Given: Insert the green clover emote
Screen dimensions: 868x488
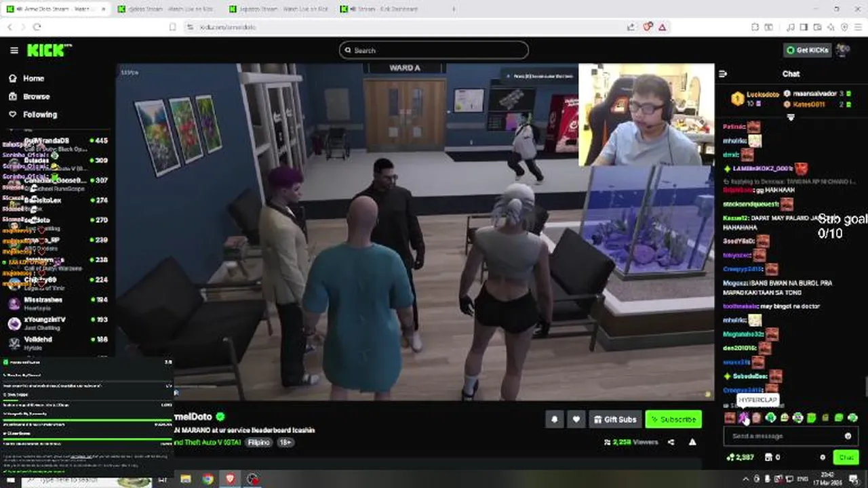Looking at the screenshot, I should point(771,418).
